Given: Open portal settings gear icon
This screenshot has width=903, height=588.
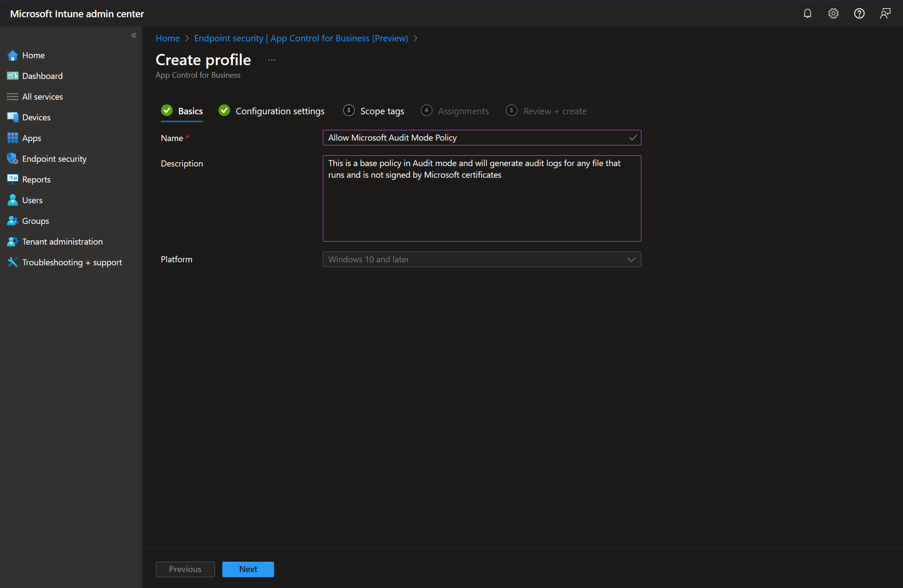Looking at the screenshot, I should pos(833,13).
